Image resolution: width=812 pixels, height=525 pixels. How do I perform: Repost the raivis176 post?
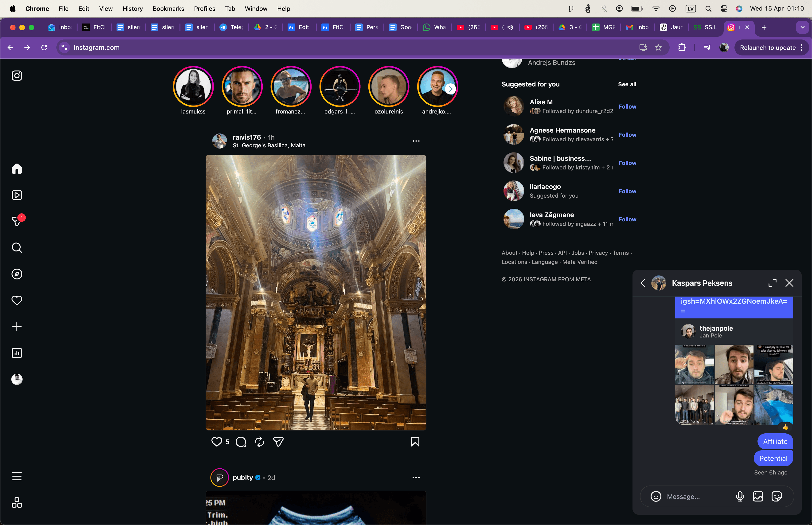(x=260, y=442)
